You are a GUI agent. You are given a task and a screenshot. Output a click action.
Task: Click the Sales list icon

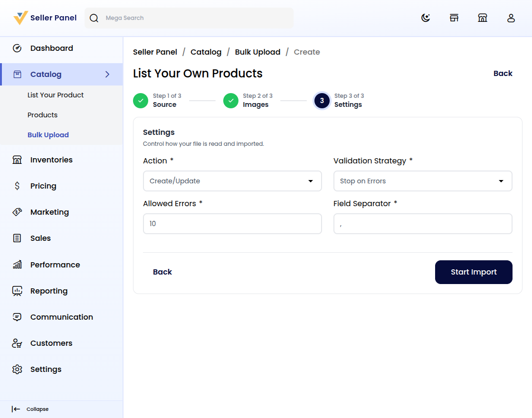17,238
